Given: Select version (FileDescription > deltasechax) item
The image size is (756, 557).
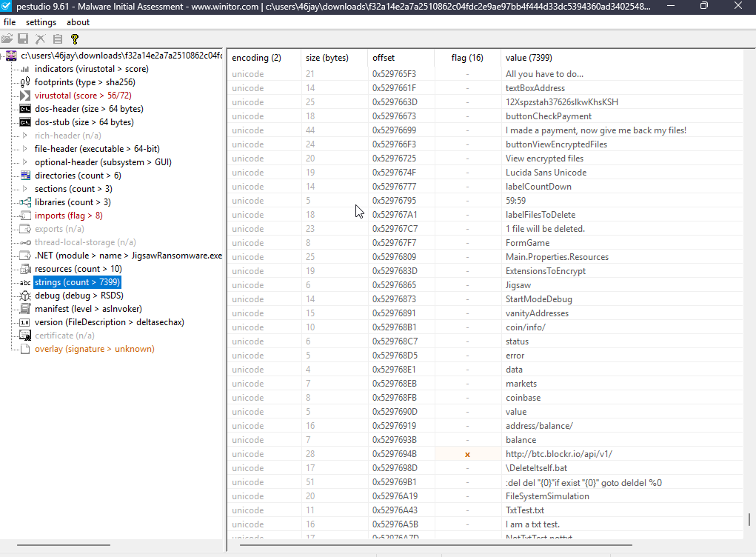Looking at the screenshot, I should (x=110, y=322).
